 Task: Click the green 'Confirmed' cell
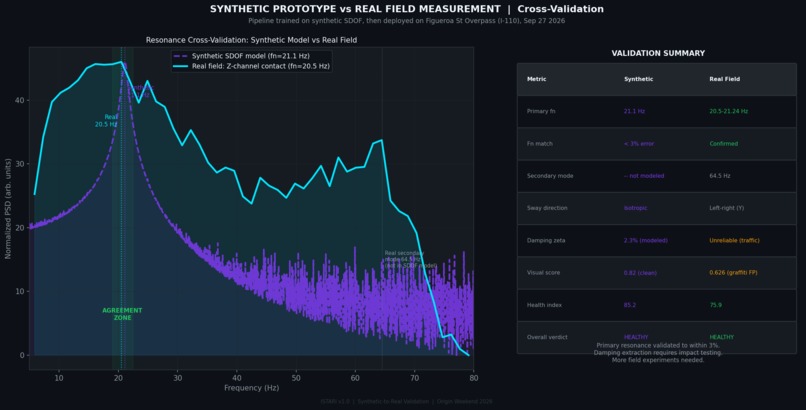[723, 144]
